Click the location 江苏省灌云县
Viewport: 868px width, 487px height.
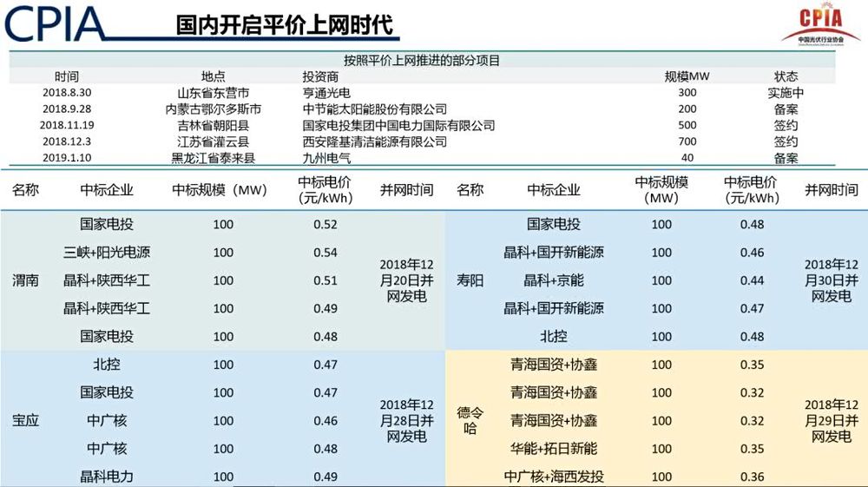click(x=214, y=141)
